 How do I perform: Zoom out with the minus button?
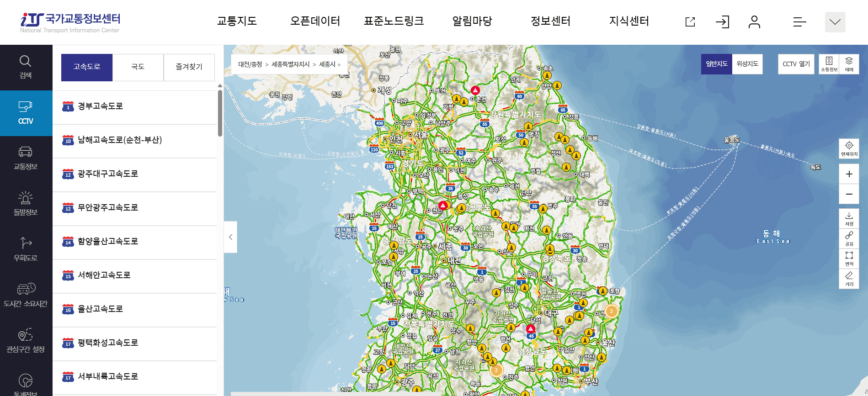point(849,194)
